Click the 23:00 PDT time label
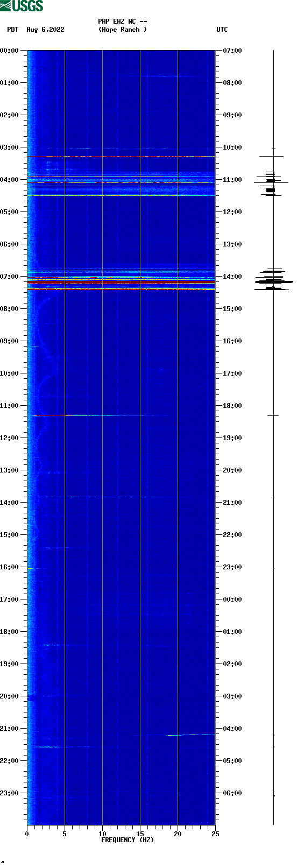Viewport: 297px width, 868px height. coord(9,793)
